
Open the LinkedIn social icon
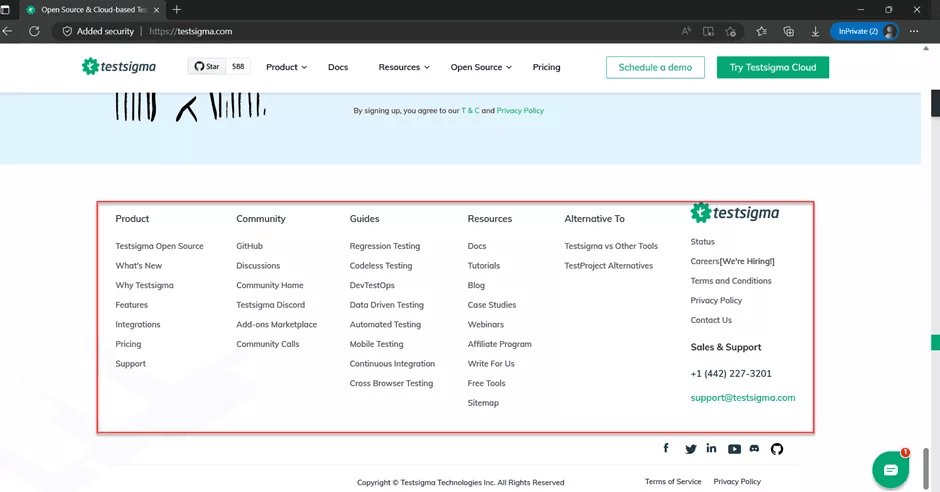point(711,448)
